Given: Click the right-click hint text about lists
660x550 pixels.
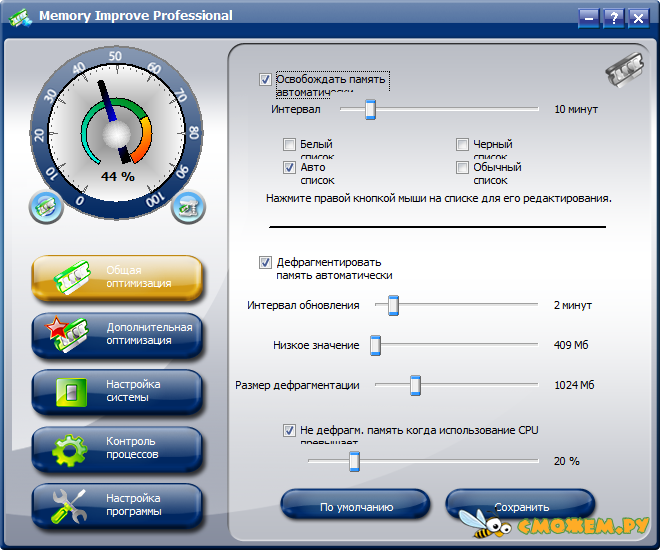Looking at the screenshot, I should pyautogui.click(x=439, y=198).
